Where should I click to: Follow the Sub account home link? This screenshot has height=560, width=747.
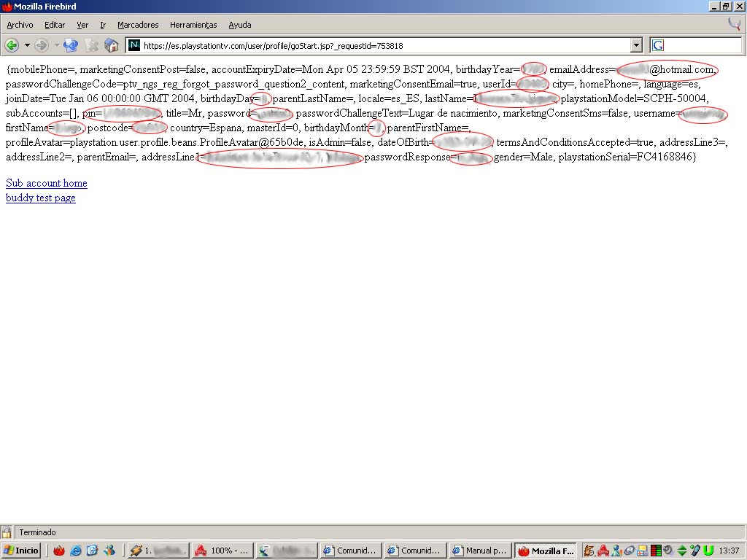[47, 183]
